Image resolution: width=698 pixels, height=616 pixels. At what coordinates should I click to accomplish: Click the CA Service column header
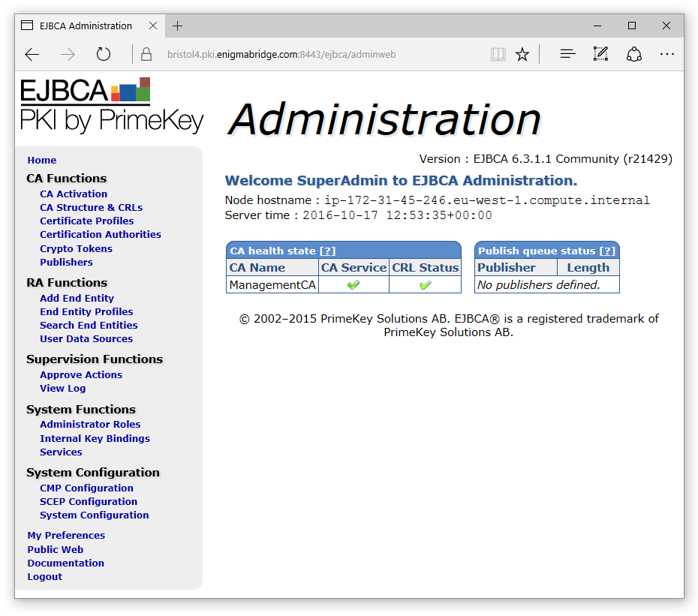pos(354,268)
